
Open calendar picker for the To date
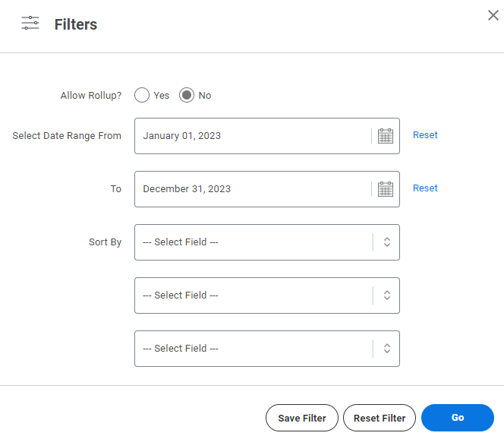pos(386,189)
